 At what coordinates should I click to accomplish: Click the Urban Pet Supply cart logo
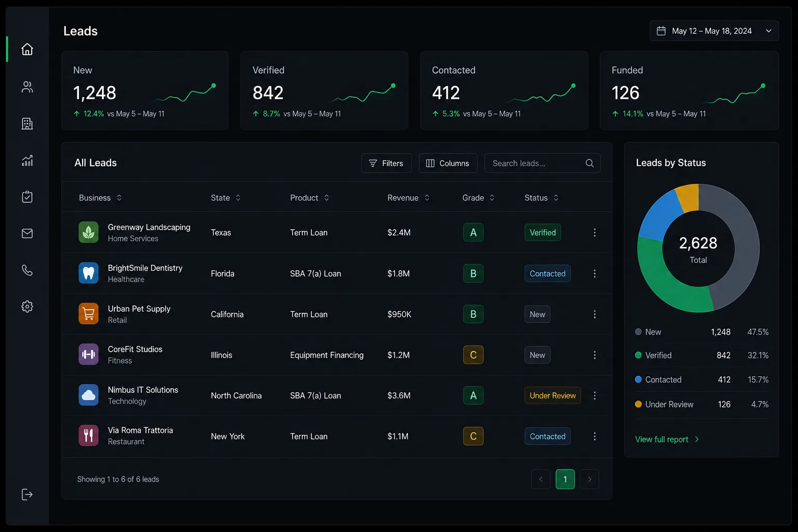click(x=88, y=314)
